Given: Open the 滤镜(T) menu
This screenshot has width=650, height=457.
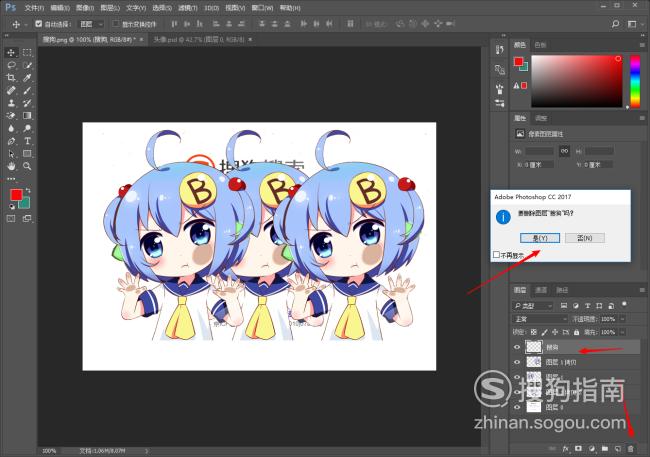Looking at the screenshot, I should 188,8.
